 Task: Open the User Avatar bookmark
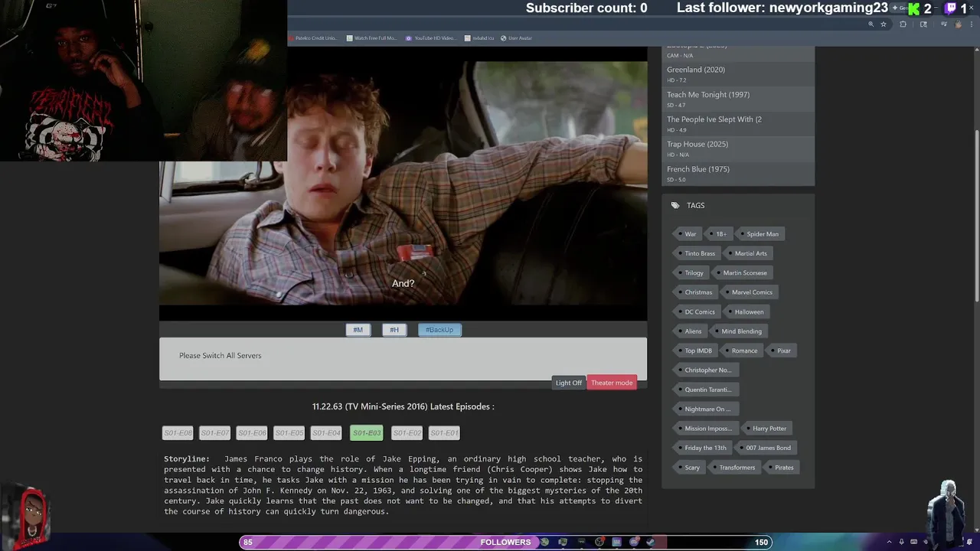coord(516,38)
